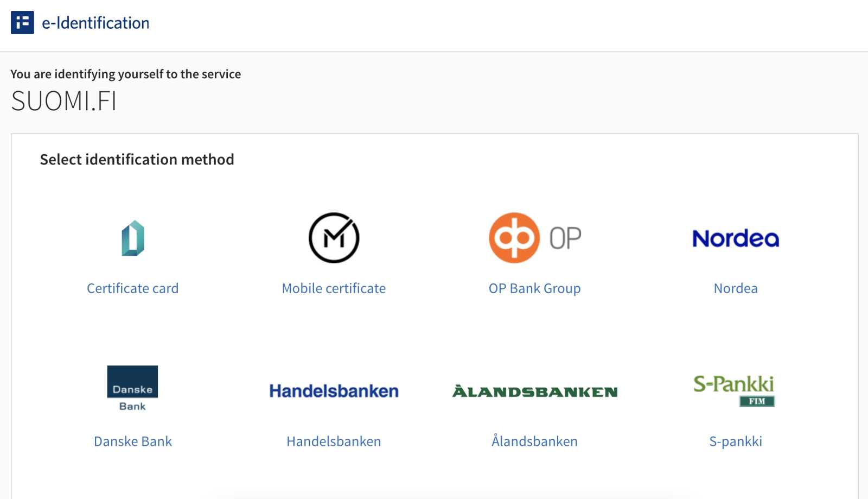The width and height of the screenshot is (868, 499).
Task: Follow the S-pankki text link
Action: (x=736, y=441)
